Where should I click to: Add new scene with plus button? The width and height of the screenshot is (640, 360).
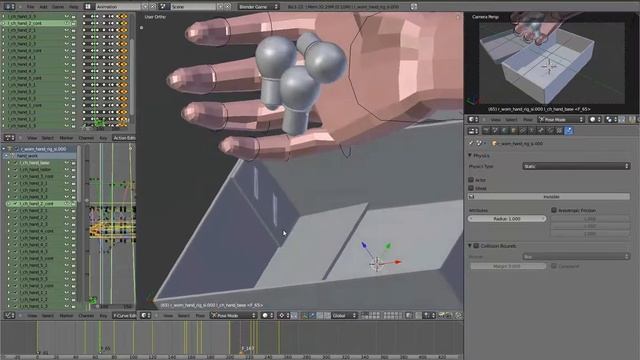(220, 7)
